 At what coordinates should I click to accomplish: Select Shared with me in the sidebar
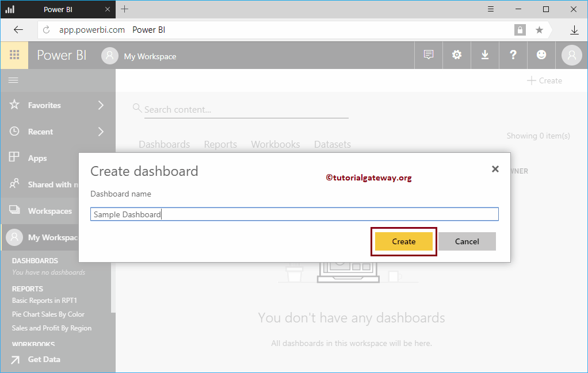tap(49, 184)
